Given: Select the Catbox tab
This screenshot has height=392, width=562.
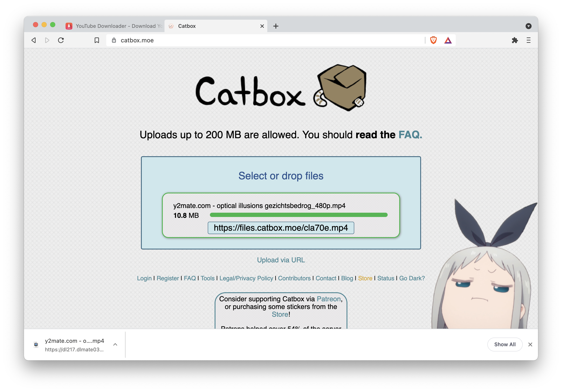Looking at the screenshot, I should [215, 26].
